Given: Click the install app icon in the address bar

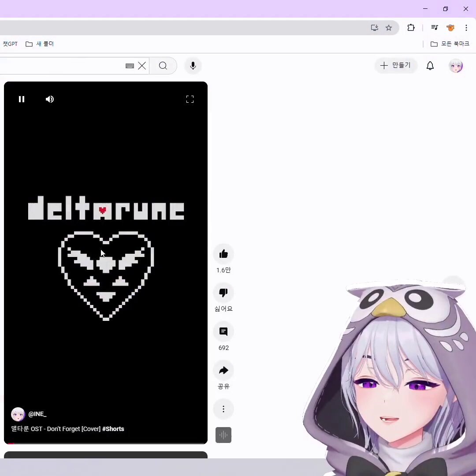Looking at the screenshot, I should [375, 28].
